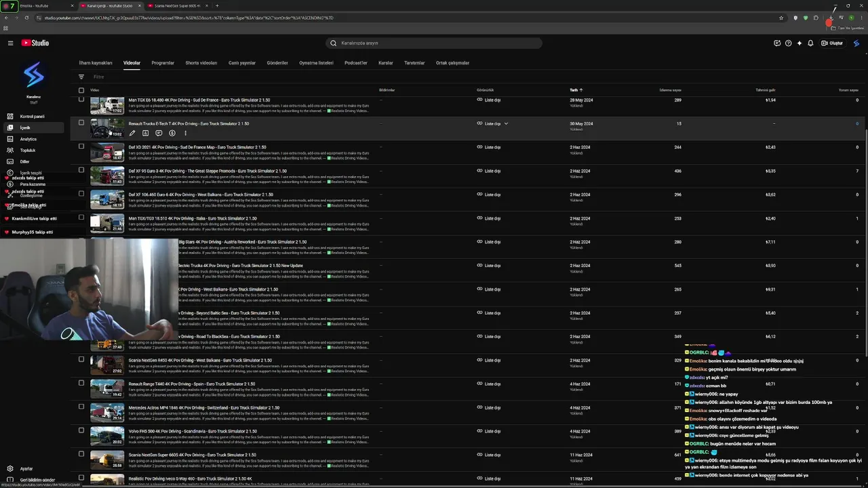Go back in the browser
This screenshot has width=868, height=488.
(6, 18)
